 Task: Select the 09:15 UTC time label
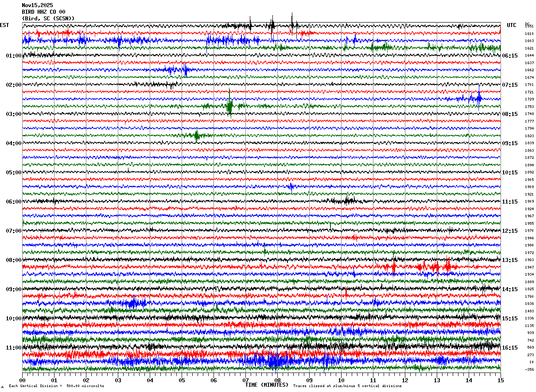pyautogui.click(x=510, y=143)
